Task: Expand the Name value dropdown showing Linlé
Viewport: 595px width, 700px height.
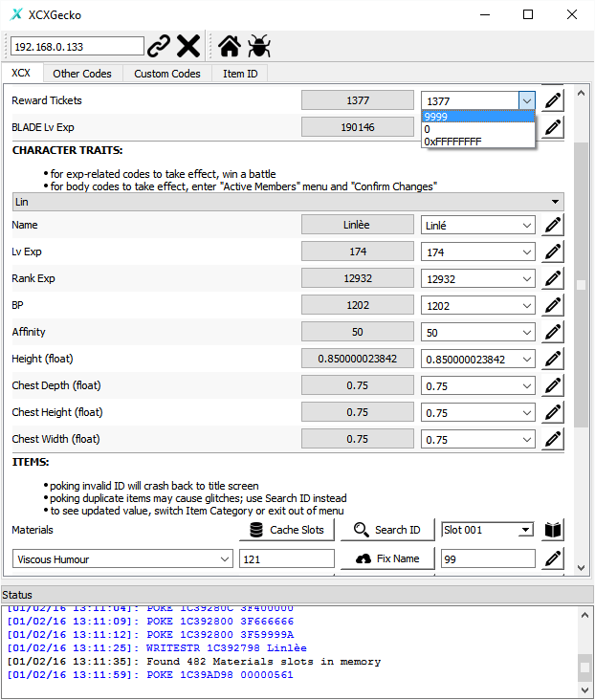Action: tap(527, 225)
